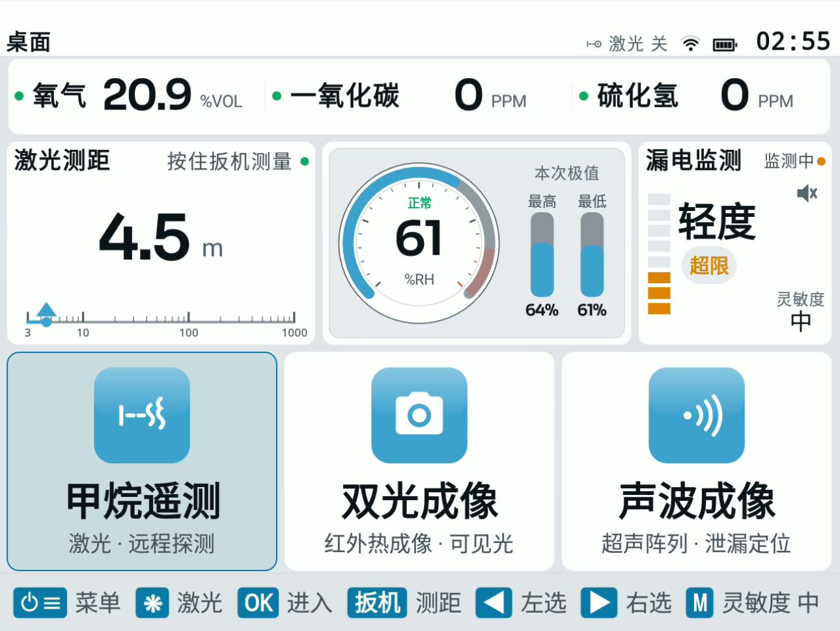This screenshot has width=840, height=631.
Task: Click the 激光 · 远程探测 subtitle
Action: pos(142,543)
